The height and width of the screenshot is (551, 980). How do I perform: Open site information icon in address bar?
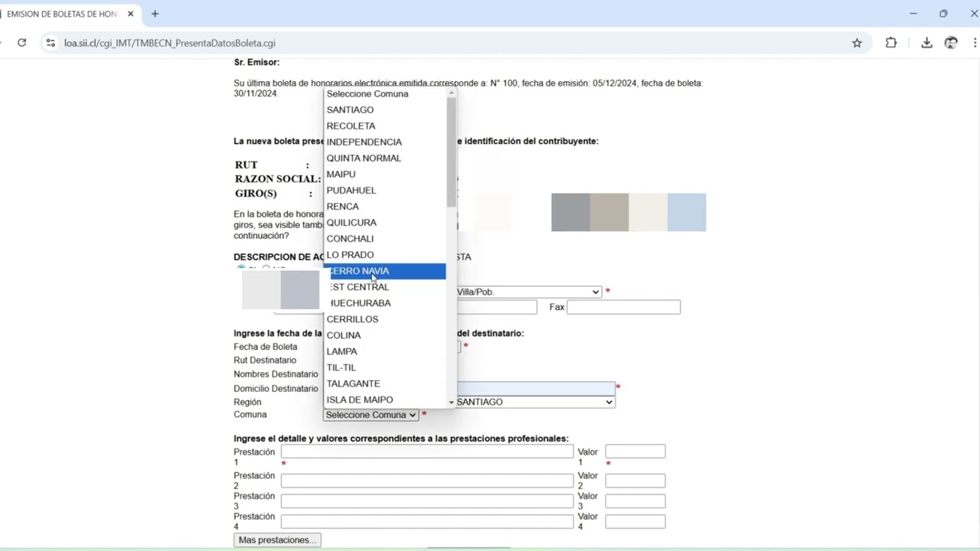(x=51, y=43)
